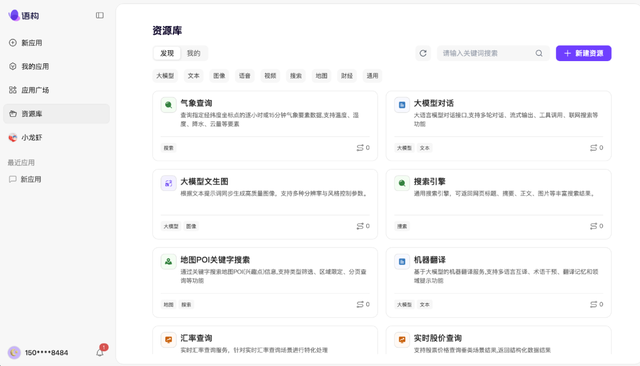Screen dimensions: 640x366
Task: Click the 搜索 tag on 气象查询 card
Action: pyautogui.click(x=169, y=148)
